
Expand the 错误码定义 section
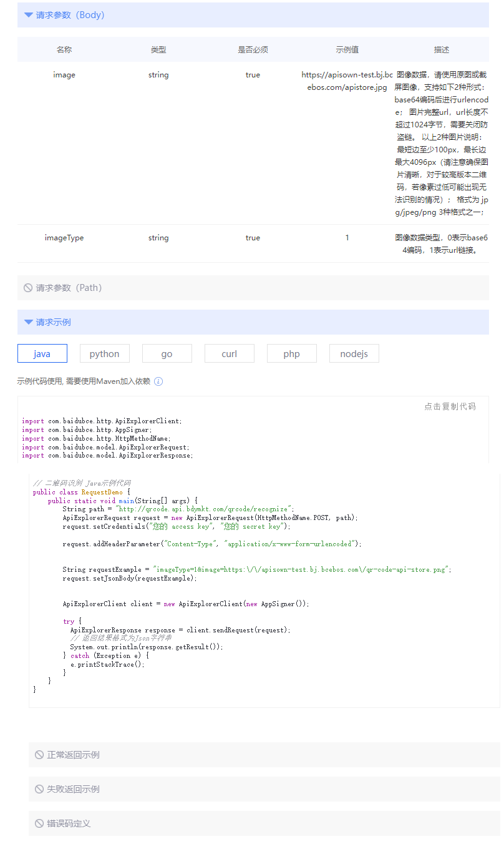point(264,823)
